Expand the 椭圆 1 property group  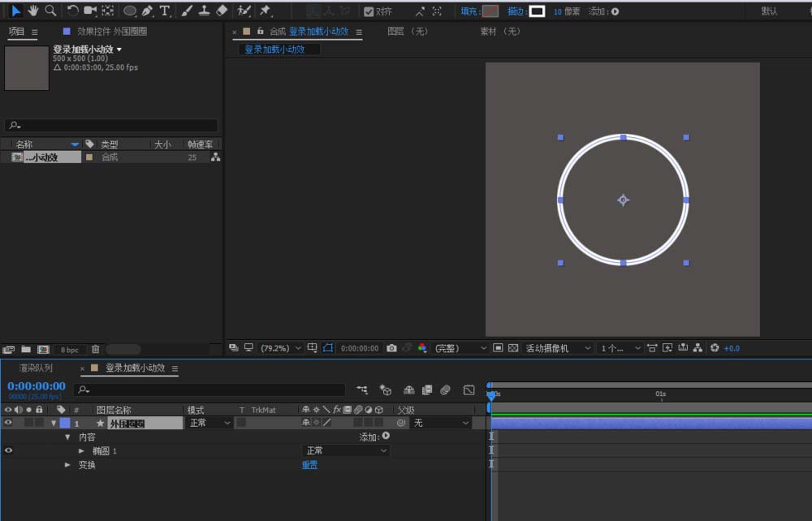(81, 450)
